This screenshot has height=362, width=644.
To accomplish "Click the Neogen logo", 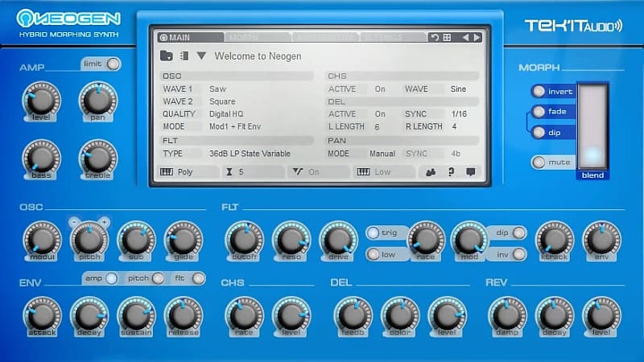I will 68,19.
